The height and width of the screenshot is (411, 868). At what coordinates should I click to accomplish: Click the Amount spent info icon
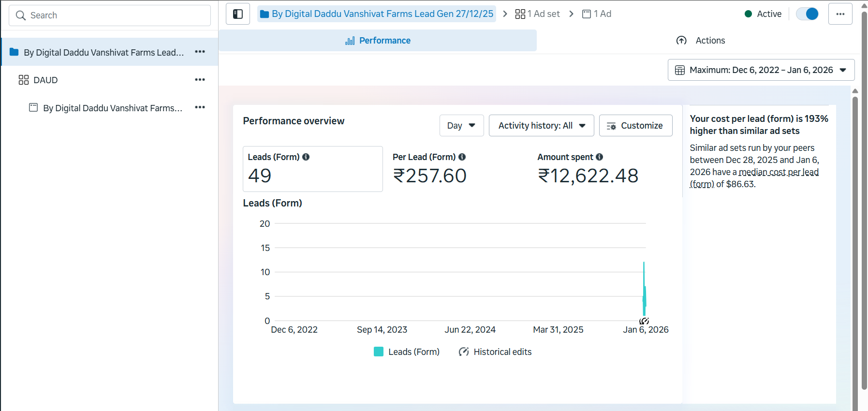point(600,157)
